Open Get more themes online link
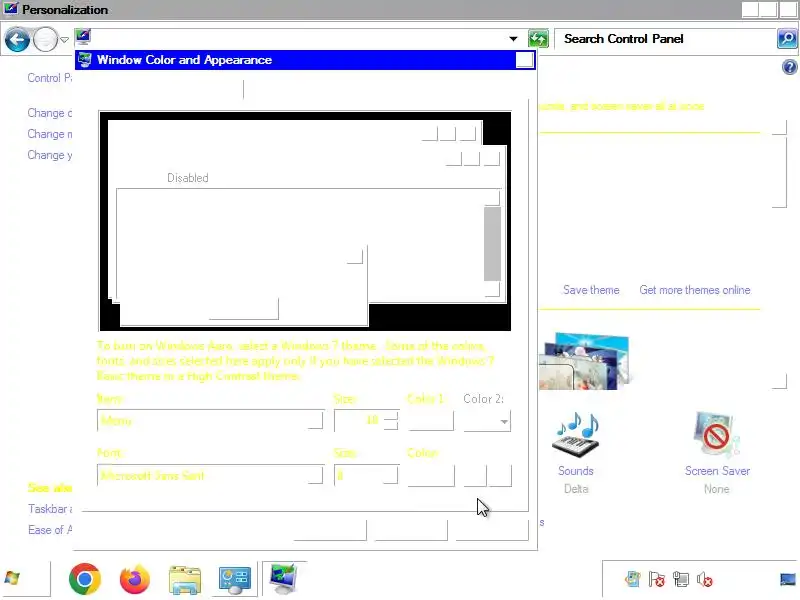Image resolution: width=800 pixels, height=600 pixels. 694,290
